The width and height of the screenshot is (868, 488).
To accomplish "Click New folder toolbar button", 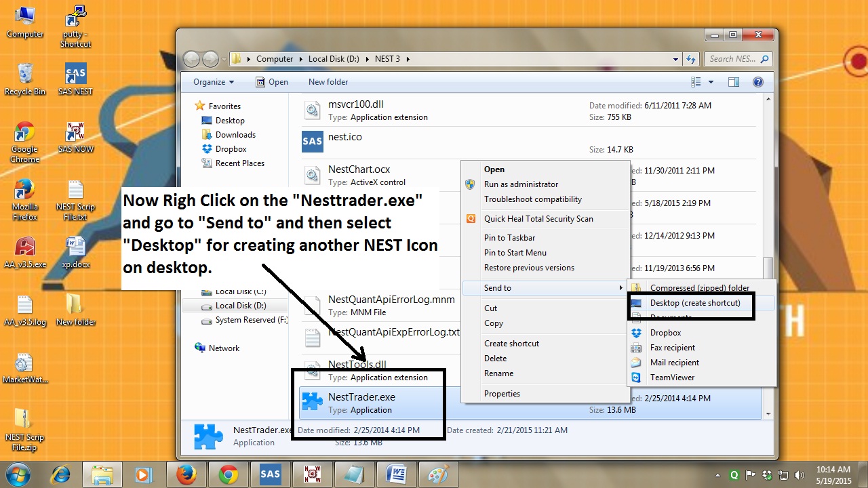I will click(x=328, y=82).
